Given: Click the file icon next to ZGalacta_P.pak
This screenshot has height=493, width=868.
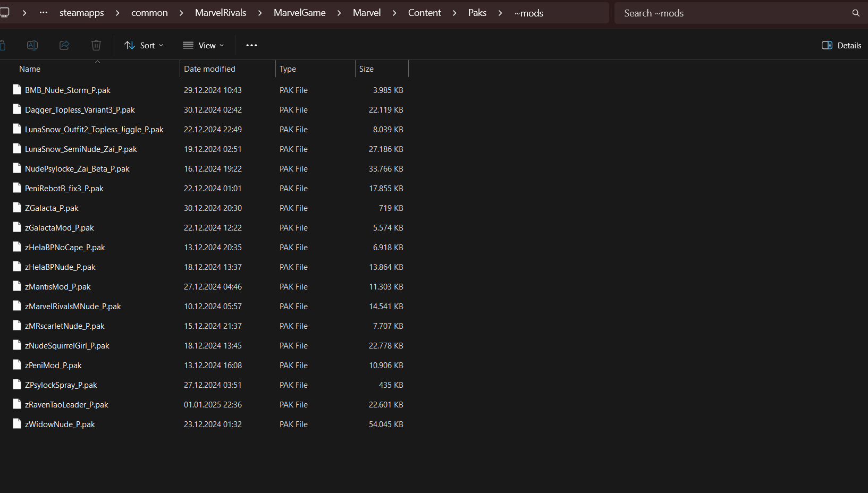Looking at the screenshot, I should tap(17, 208).
